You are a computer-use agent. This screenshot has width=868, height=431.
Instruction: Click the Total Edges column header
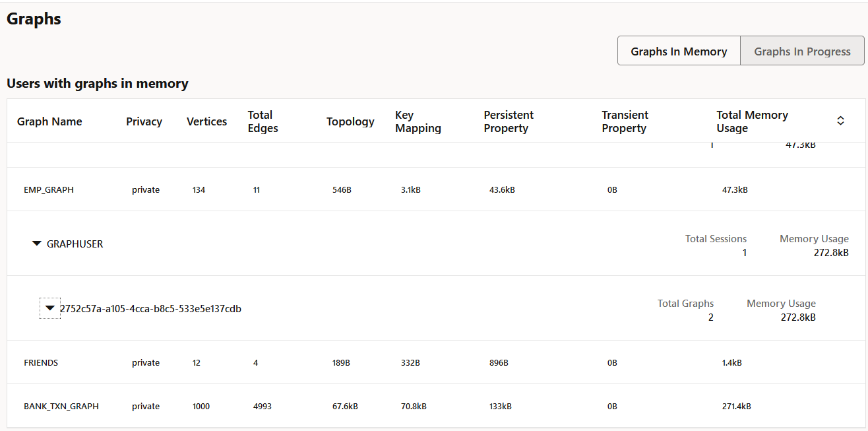[263, 121]
